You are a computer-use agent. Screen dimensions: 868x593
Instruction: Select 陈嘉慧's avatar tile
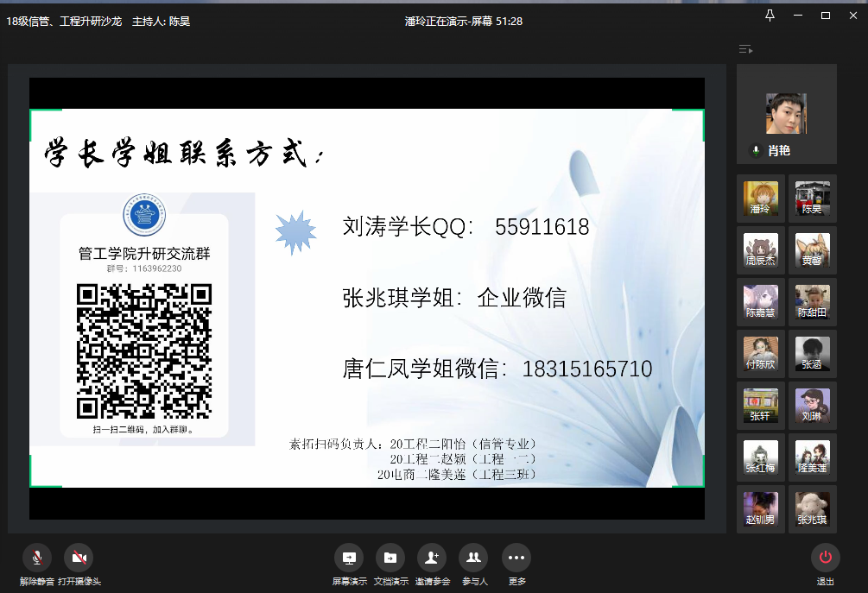click(761, 303)
